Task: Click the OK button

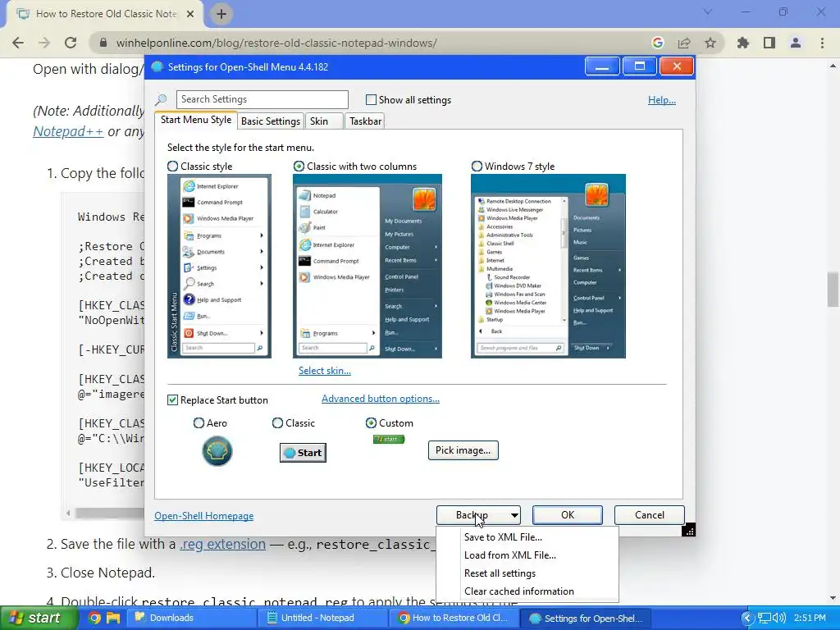Action: pos(568,515)
